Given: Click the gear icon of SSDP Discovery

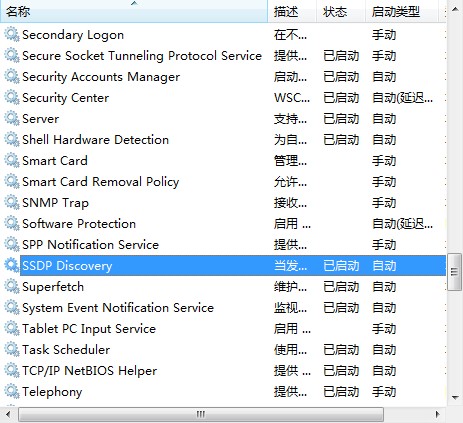Looking at the screenshot, I should pyautogui.click(x=12, y=266).
